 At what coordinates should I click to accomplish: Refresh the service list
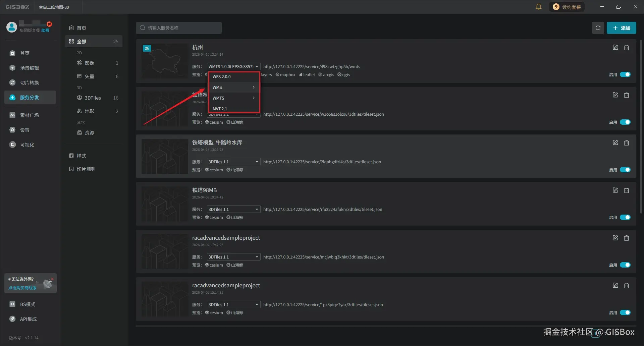tap(598, 28)
